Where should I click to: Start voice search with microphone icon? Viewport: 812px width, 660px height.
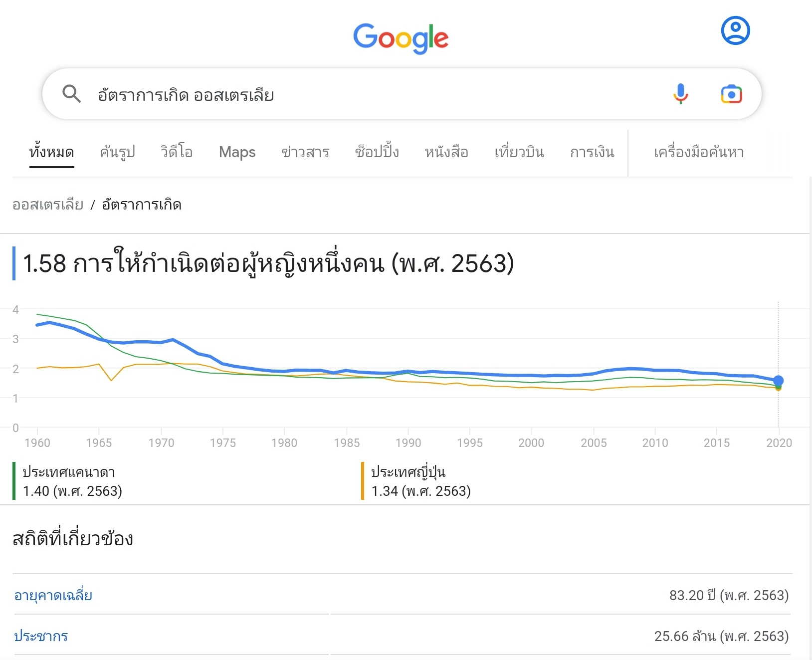click(680, 94)
